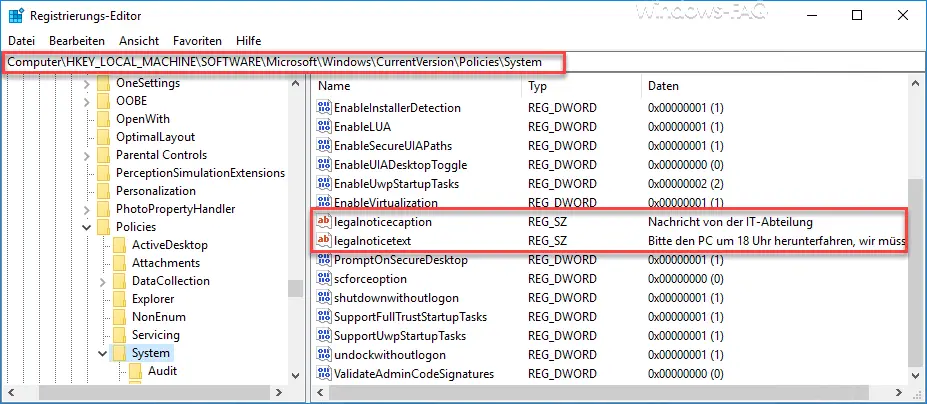The height and width of the screenshot is (404, 927).
Task: Expand the Parental Controls node
Action: tap(87, 155)
